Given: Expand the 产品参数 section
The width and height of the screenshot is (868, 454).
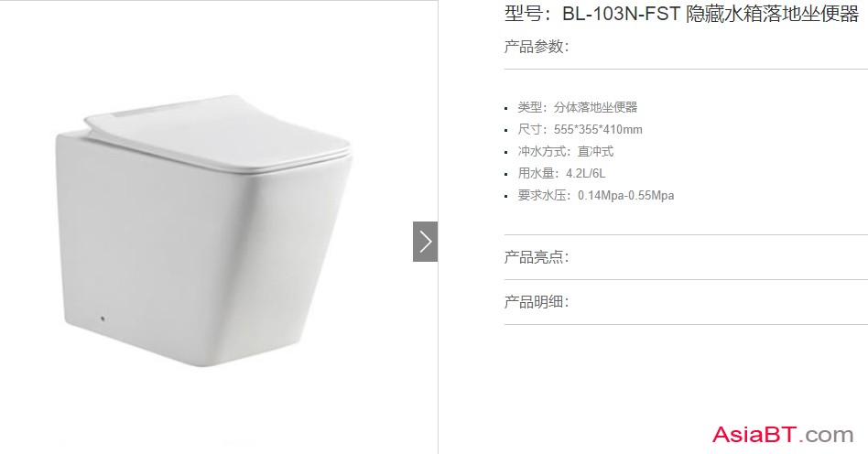Looking at the screenshot, I should pos(537,47).
